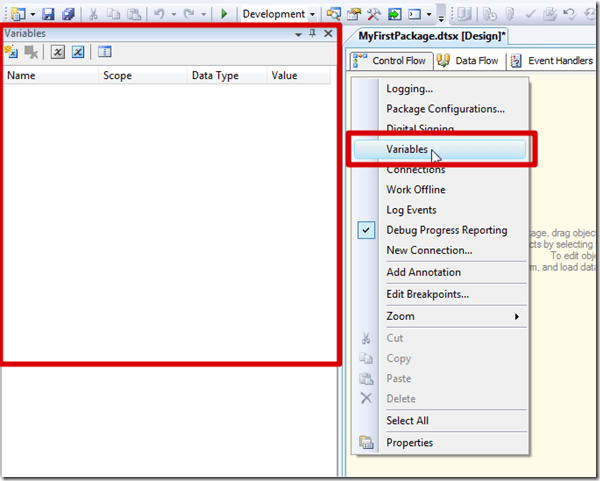This screenshot has width=600, height=481.
Task: Select Variables from the context menu
Action: [x=407, y=150]
